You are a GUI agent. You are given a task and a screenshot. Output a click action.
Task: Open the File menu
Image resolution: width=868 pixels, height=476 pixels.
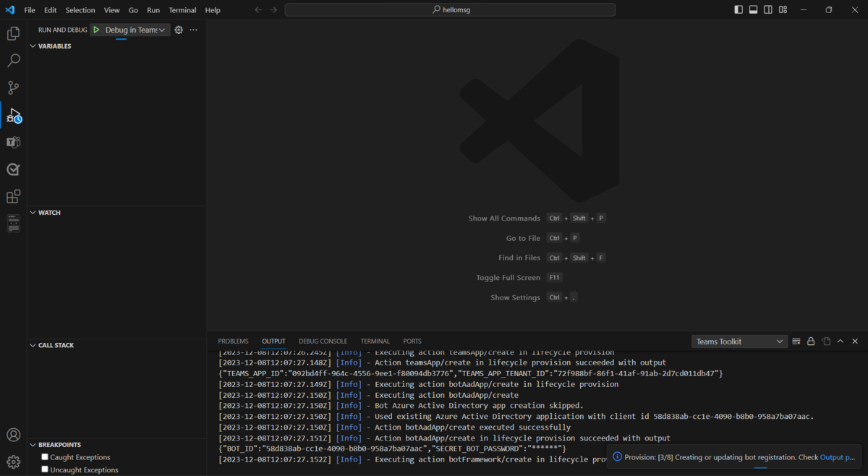click(30, 10)
